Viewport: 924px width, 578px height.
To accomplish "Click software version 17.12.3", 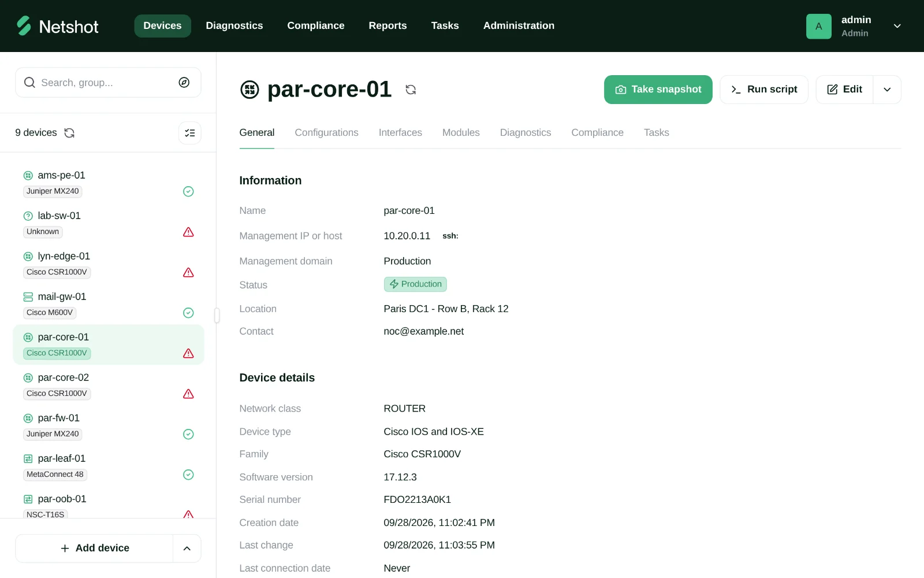I will coord(400,477).
